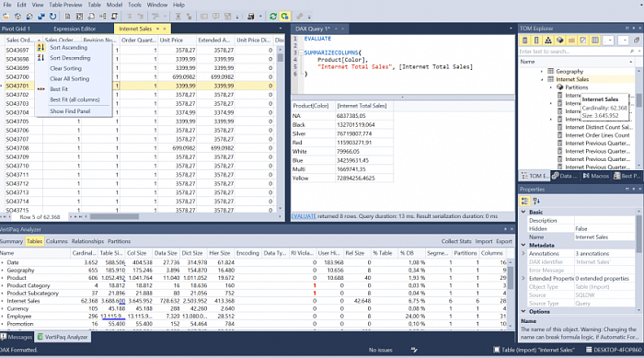Open the Table Preview menu
The height and width of the screenshot is (358, 644).
[x=65, y=5]
